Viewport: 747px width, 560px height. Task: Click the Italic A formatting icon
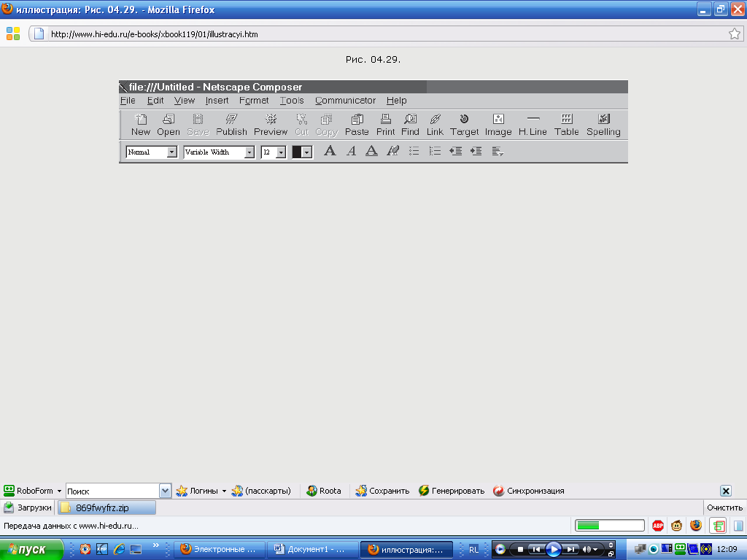351,152
